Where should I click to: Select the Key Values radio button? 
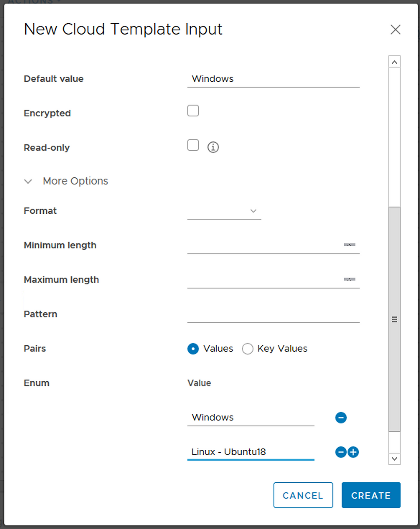(x=247, y=349)
